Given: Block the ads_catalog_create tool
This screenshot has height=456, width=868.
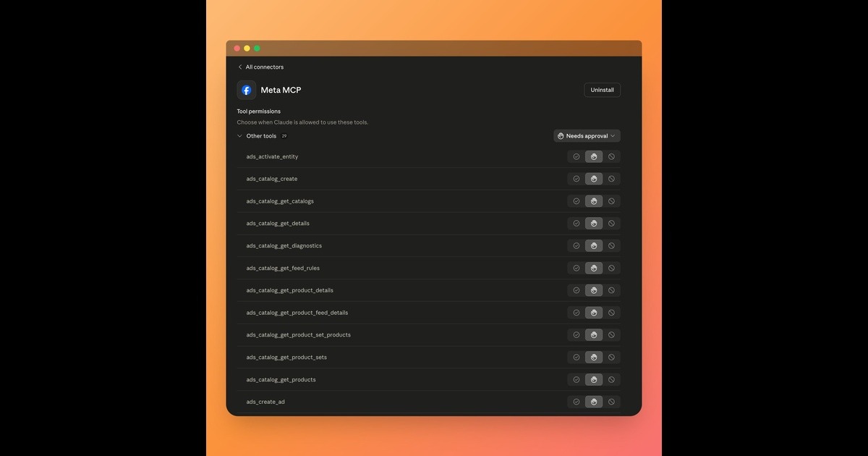Looking at the screenshot, I should tap(611, 179).
